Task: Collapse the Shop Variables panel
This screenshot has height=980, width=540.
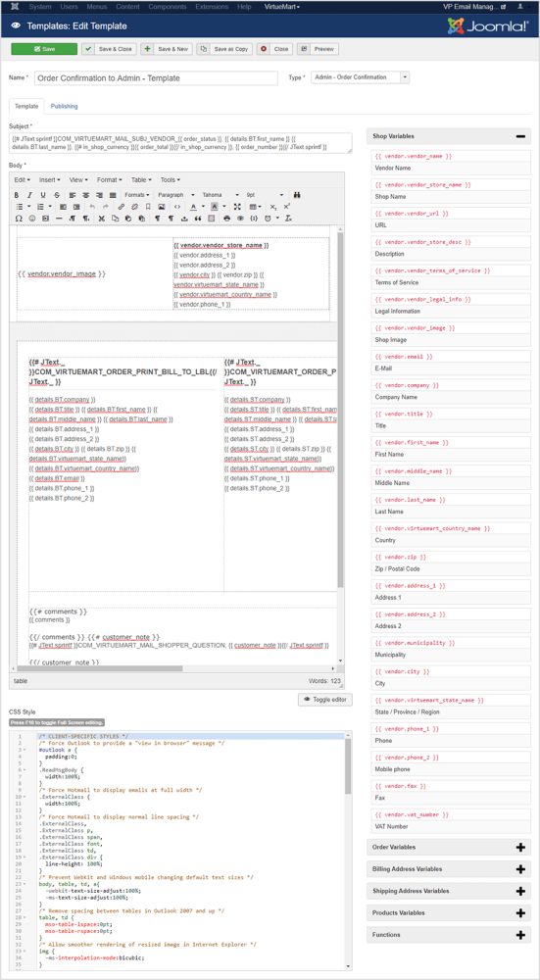Action: (520, 135)
